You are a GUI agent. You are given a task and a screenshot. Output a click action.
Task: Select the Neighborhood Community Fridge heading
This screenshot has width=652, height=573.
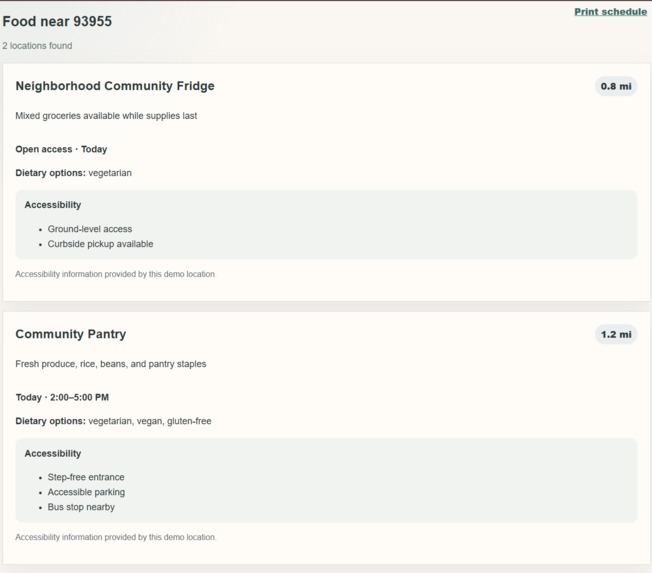tap(115, 86)
